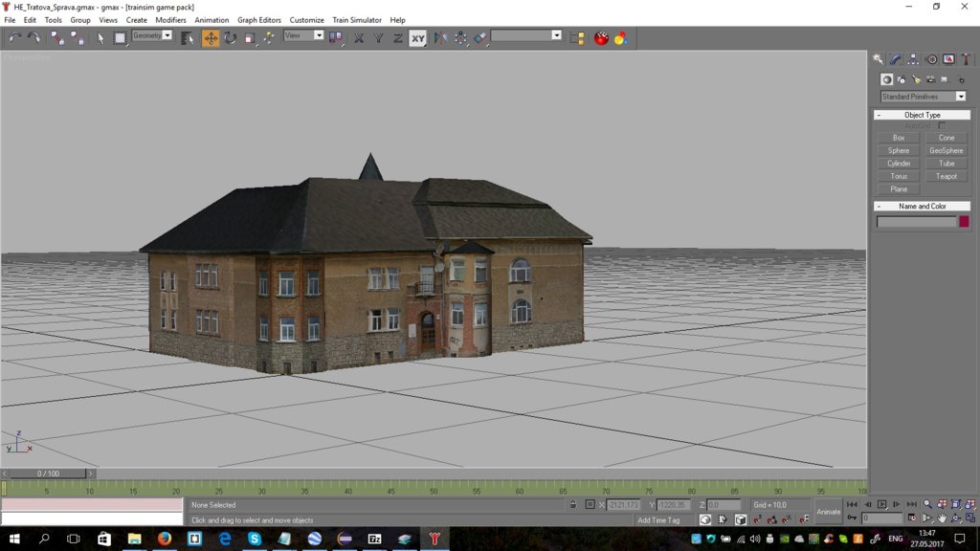Click the Undo arrow icon

click(14, 38)
